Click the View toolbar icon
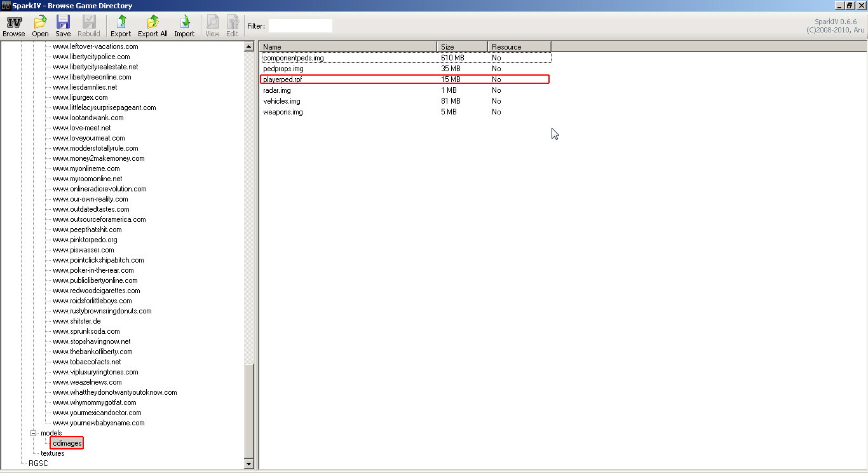Screen dimensions: 868x473 (212, 27)
